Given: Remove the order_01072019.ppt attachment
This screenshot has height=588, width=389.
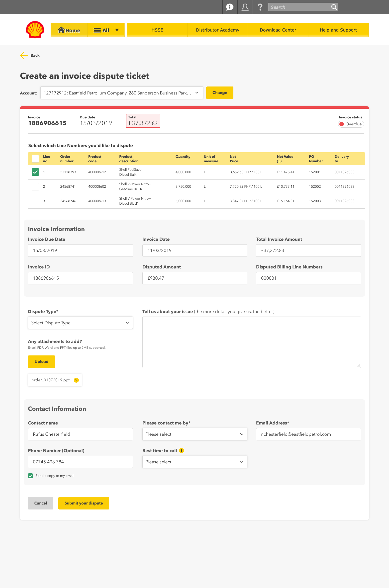Looking at the screenshot, I should point(76,380).
